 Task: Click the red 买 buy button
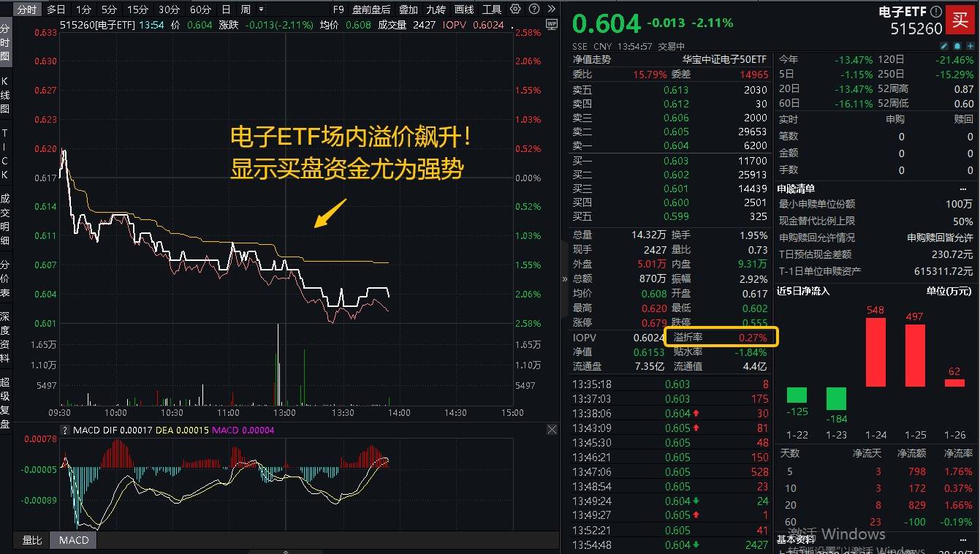[961, 20]
